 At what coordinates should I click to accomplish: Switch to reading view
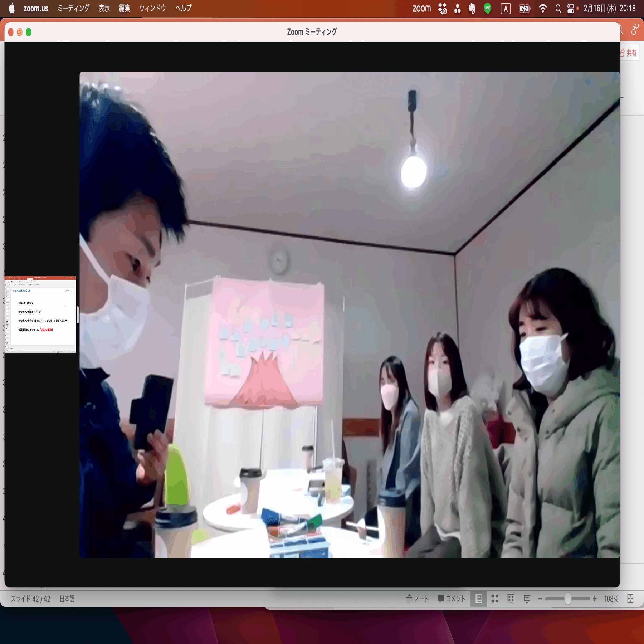(511, 599)
